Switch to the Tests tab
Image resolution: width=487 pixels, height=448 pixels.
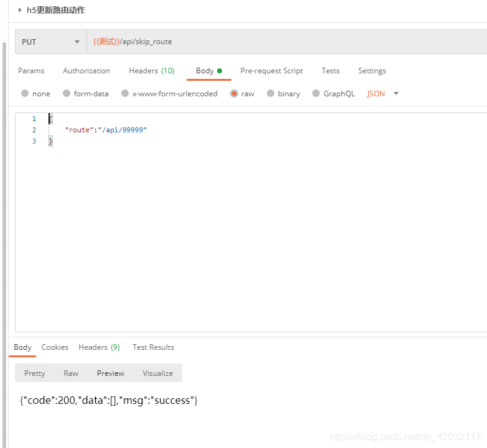330,71
